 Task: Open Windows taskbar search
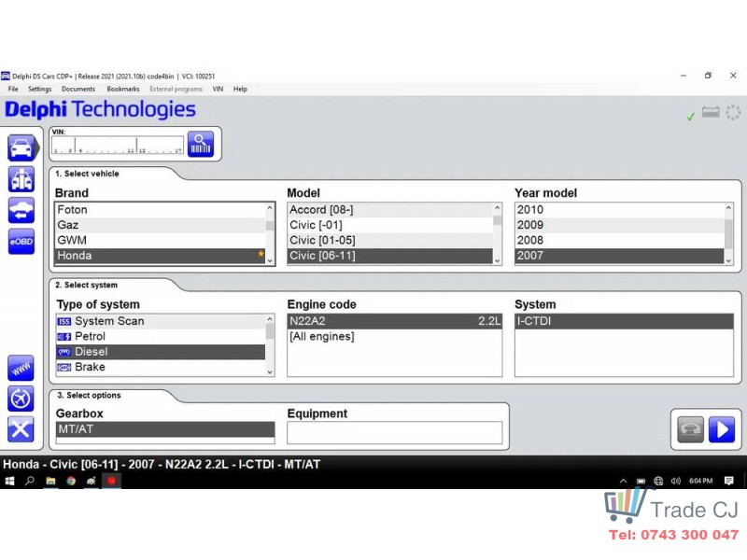click(x=30, y=481)
